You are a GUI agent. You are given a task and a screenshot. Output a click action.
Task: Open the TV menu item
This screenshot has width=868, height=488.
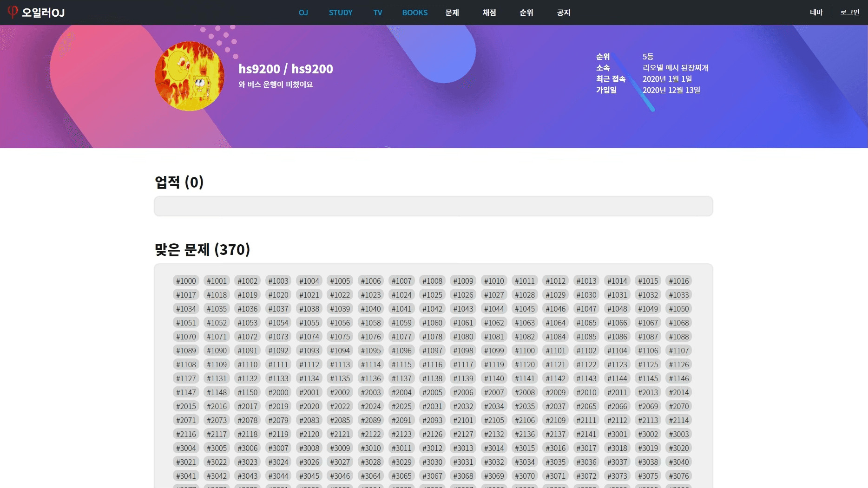(x=378, y=13)
